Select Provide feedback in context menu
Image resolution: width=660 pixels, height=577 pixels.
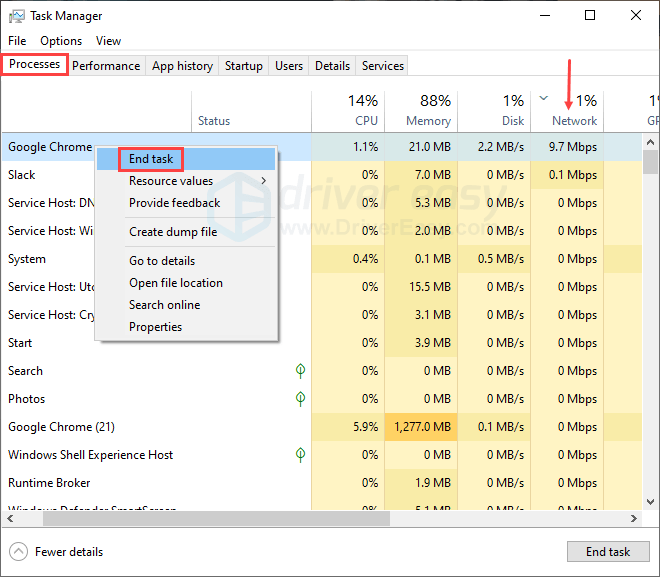[x=186, y=203]
